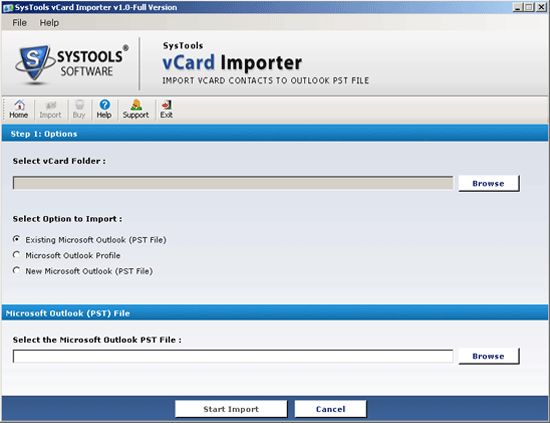Open the Buy toolbar icon

click(x=79, y=109)
